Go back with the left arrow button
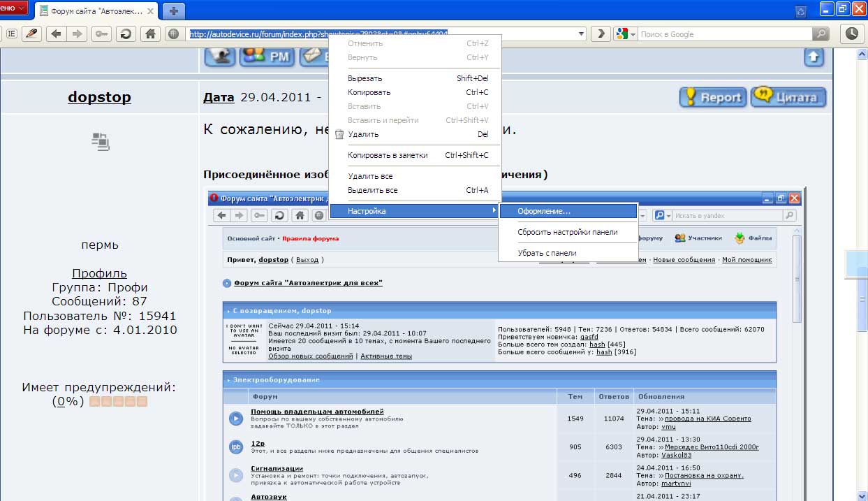 [57, 34]
